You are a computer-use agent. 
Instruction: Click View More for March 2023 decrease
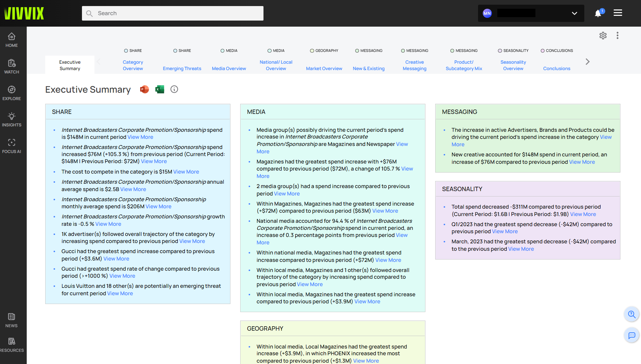(x=521, y=249)
